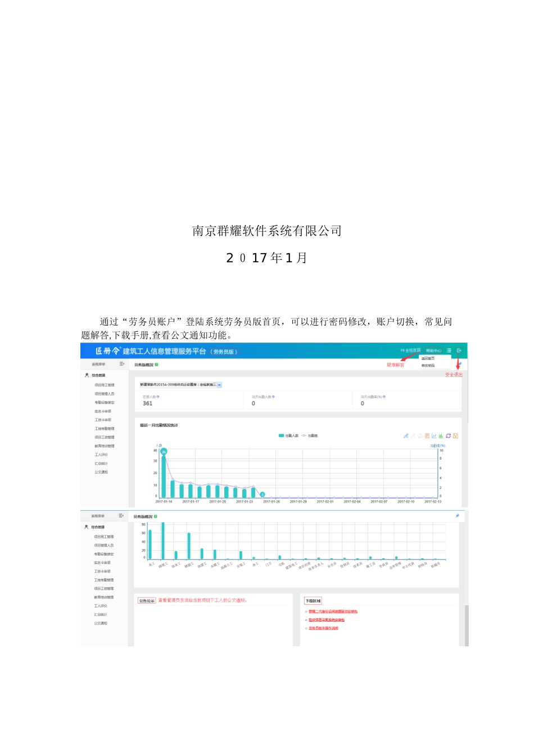Open 项目管理人员 in upper sidebar

point(104,394)
